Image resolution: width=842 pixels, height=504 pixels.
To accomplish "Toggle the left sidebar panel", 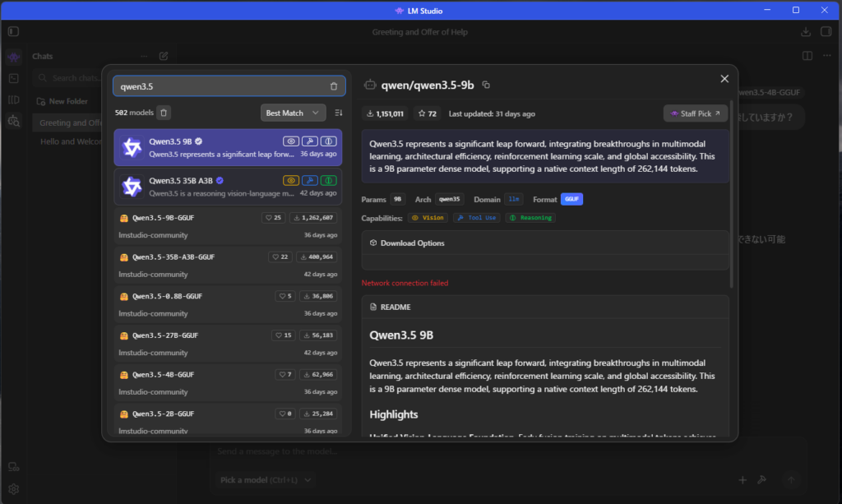I will (x=13, y=32).
